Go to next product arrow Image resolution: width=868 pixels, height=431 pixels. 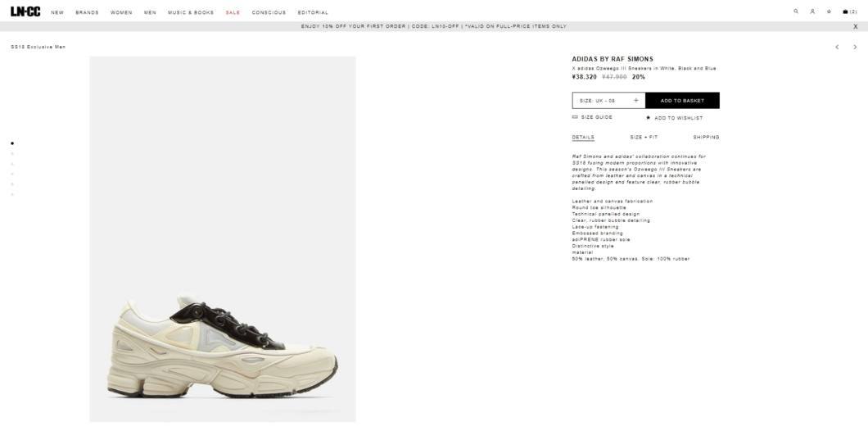[x=855, y=47]
